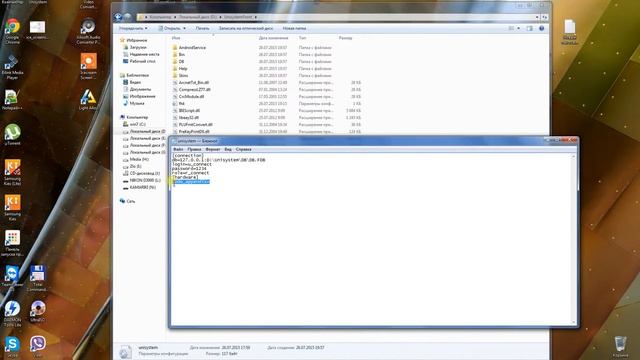The image size is (640, 360).
Task: Click Записать на оптический диск button
Action: [x=246, y=28]
